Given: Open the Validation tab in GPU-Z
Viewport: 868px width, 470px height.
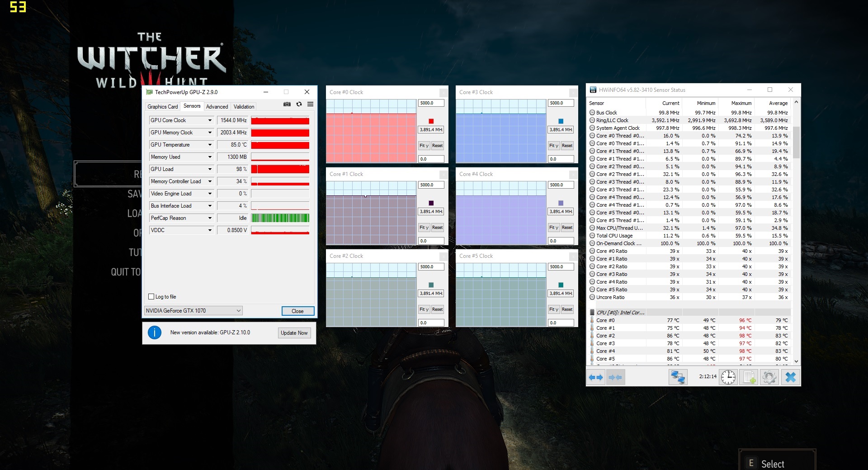Looking at the screenshot, I should [244, 107].
